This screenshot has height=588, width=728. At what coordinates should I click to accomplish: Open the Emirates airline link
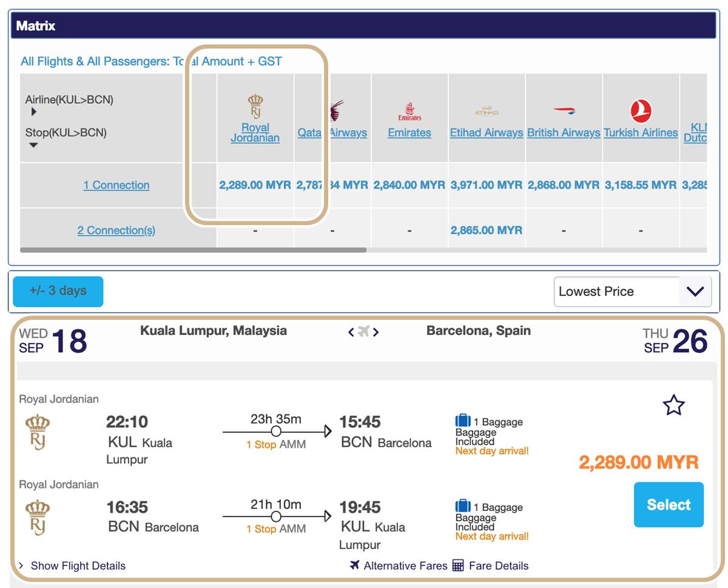(x=409, y=132)
